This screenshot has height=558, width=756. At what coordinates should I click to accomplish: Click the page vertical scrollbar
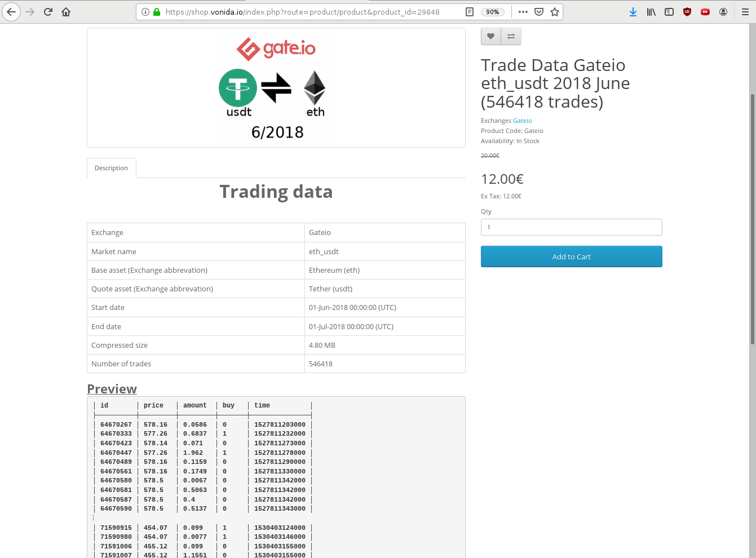pos(752,219)
